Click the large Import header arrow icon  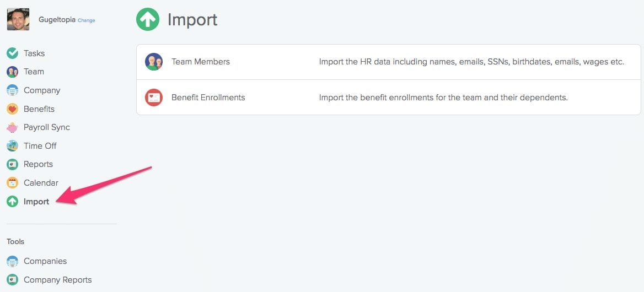148,20
